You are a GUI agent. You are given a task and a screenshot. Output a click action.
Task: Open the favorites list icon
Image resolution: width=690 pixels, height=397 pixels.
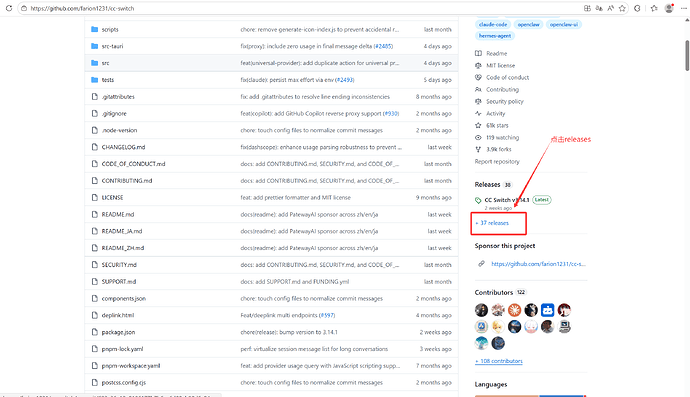(x=654, y=8)
